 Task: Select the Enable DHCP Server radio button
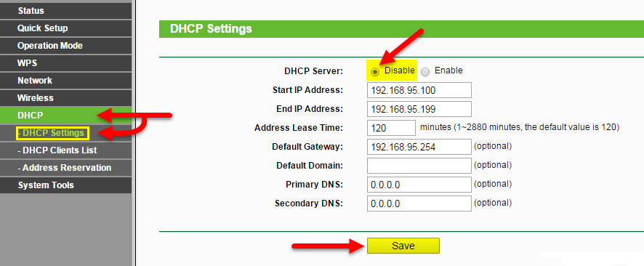click(x=425, y=72)
